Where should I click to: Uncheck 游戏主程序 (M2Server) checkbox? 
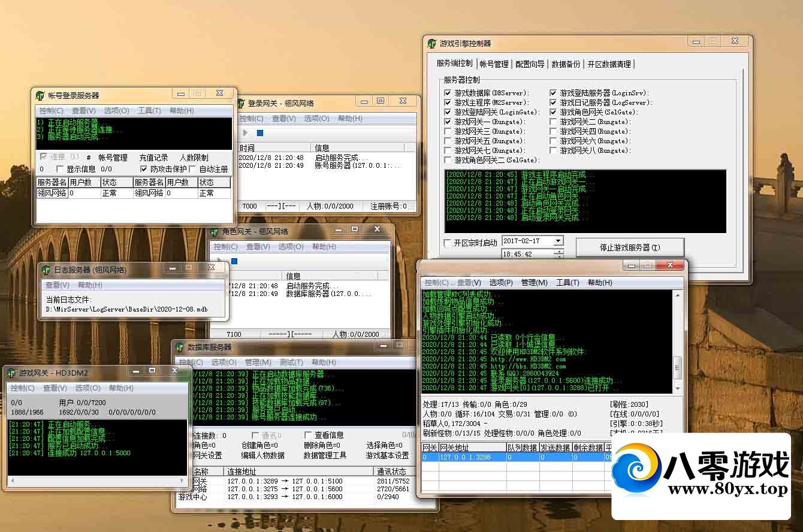448,102
